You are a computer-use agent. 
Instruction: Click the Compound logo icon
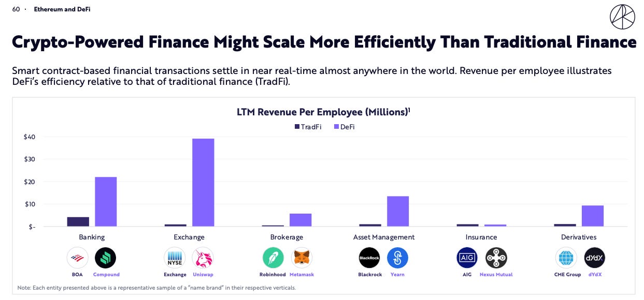106,258
